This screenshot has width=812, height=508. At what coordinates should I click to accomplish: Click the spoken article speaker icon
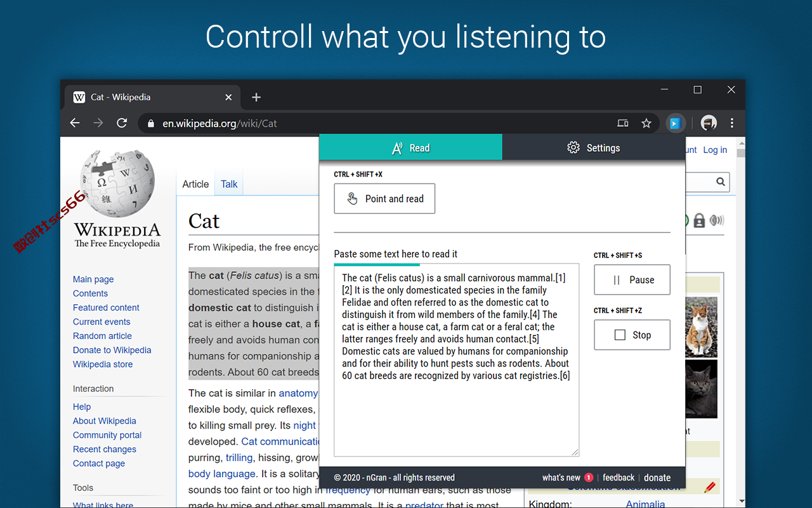[717, 220]
